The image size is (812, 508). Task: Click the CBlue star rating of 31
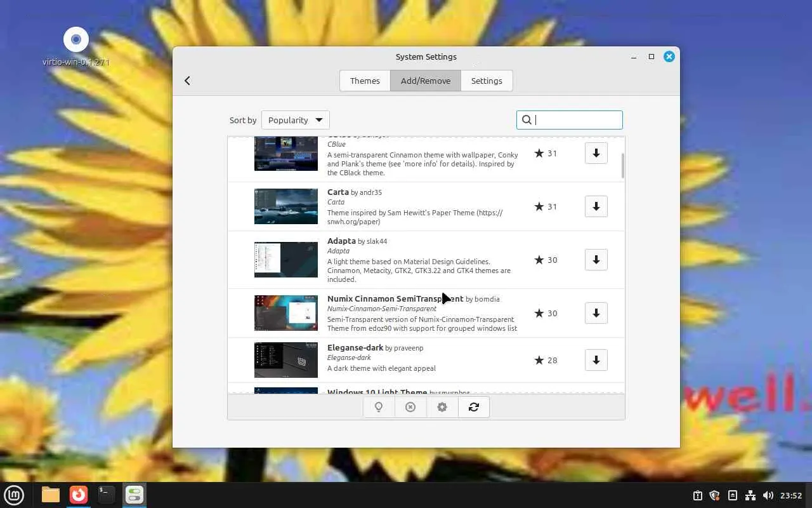[x=546, y=153]
